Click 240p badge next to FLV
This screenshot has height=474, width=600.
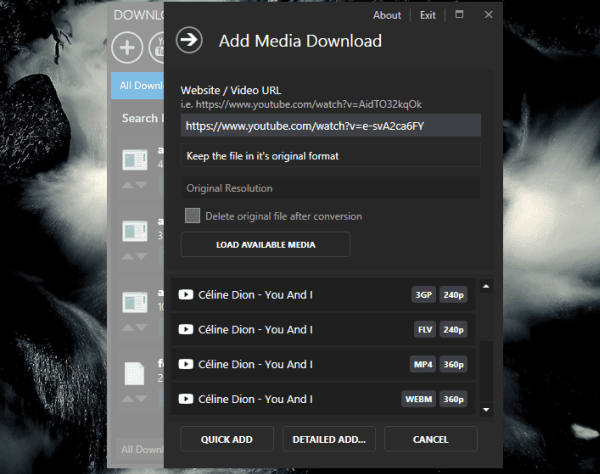coord(453,330)
